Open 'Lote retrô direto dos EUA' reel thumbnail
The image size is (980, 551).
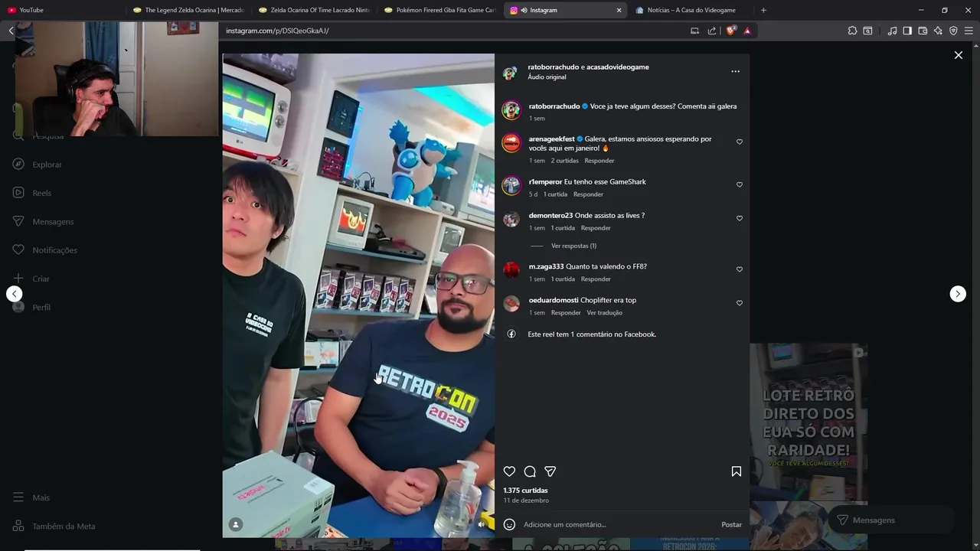pos(808,422)
